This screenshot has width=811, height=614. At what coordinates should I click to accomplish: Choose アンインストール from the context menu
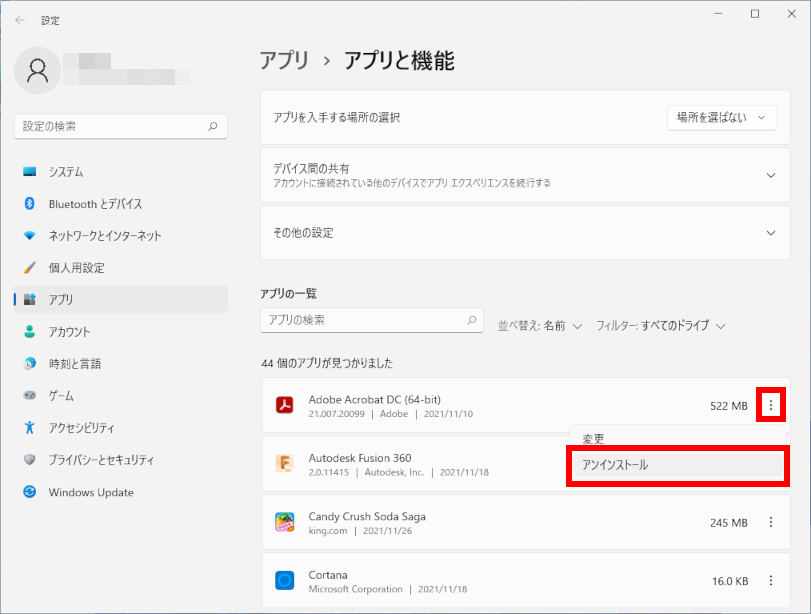[x=676, y=466]
